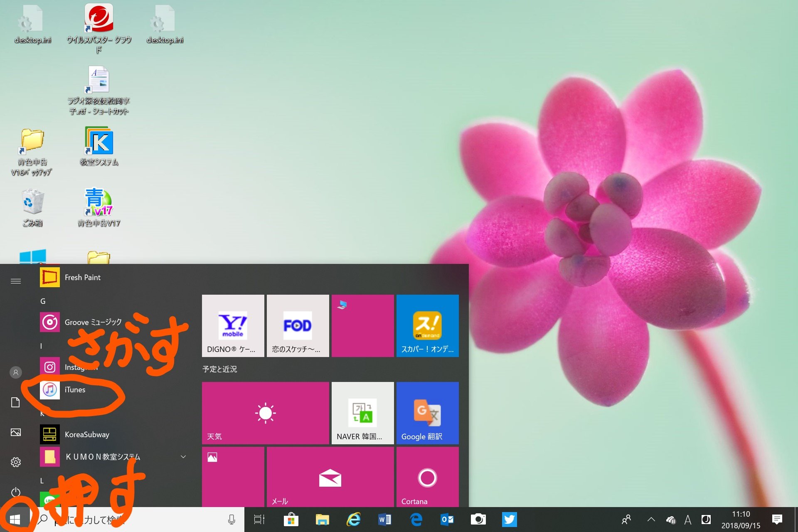Open the Yahoo mobile DIGNO tile
The height and width of the screenshot is (532, 798).
pyautogui.click(x=233, y=325)
